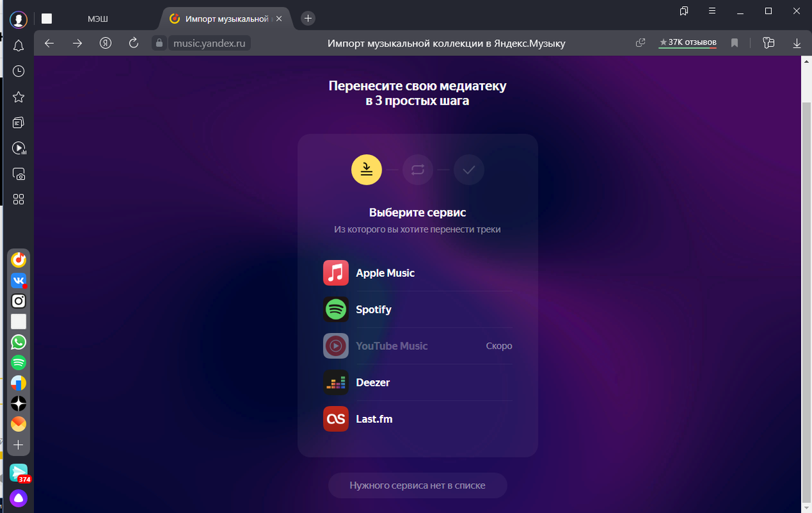Open browser hamburger menu in title bar
Image resolution: width=812 pixels, height=513 pixels.
click(x=713, y=11)
